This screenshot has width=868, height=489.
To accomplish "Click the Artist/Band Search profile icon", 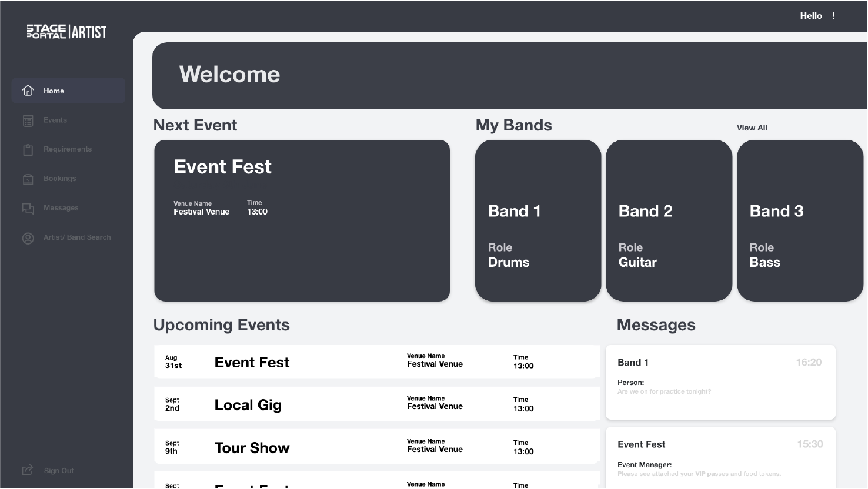I will coord(28,238).
